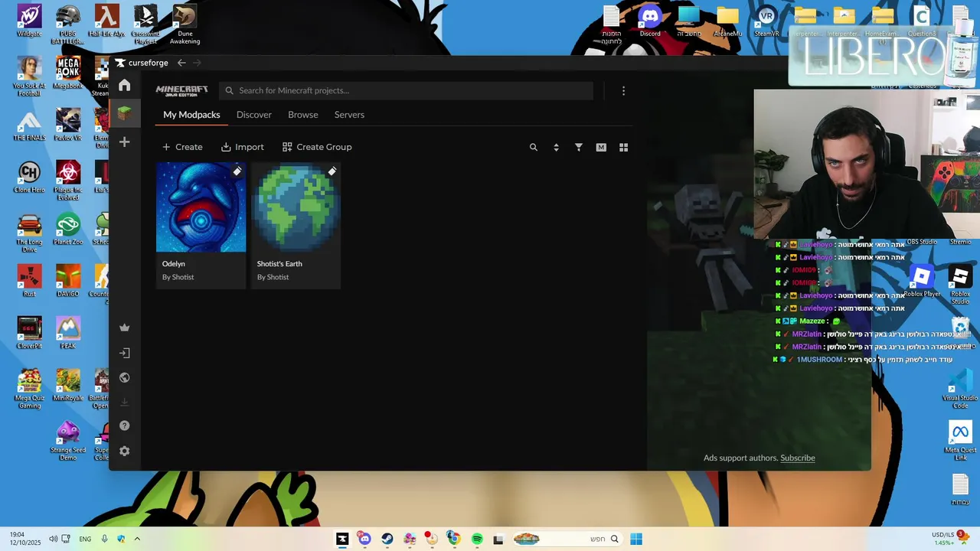
Task: Toggle the M modloader view icon
Action: tap(601, 147)
